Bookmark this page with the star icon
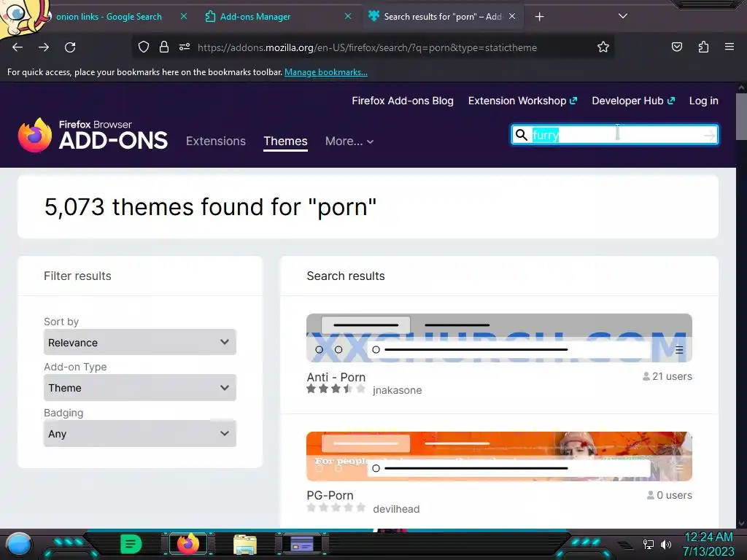Screen dimensions: 747x560 (x=603, y=47)
